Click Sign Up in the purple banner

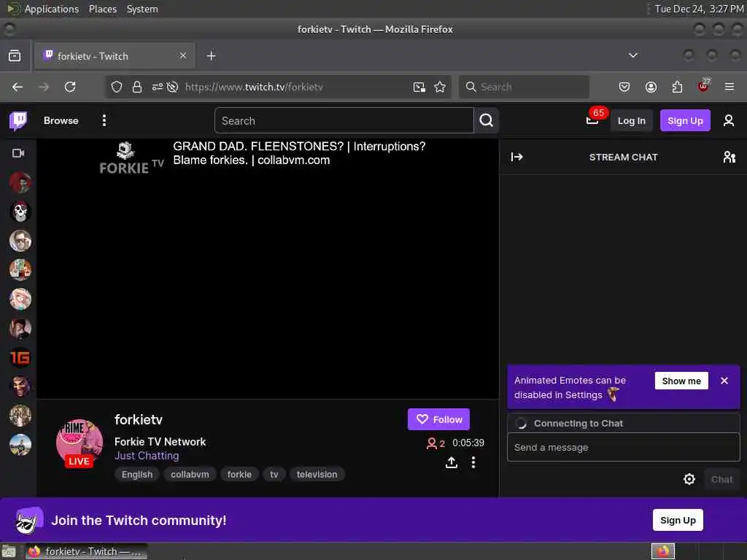[x=678, y=521]
